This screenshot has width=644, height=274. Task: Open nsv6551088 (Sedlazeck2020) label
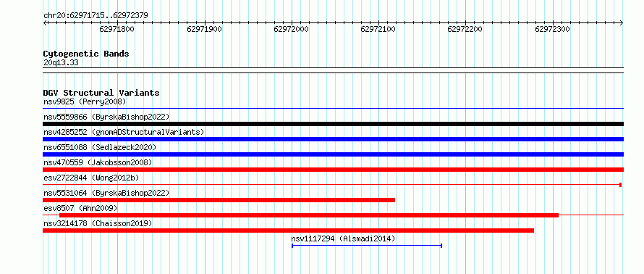tap(100, 147)
